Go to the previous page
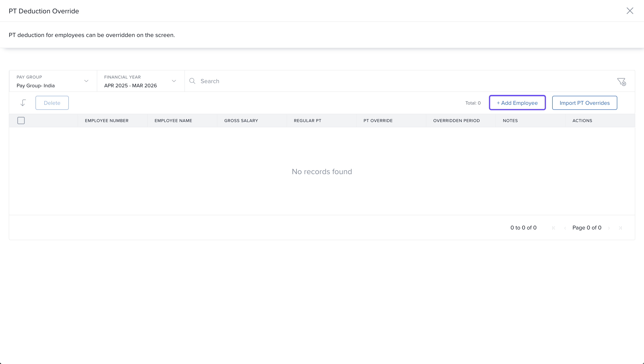Image resolution: width=644 pixels, height=364 pixels. pos(565,228)
